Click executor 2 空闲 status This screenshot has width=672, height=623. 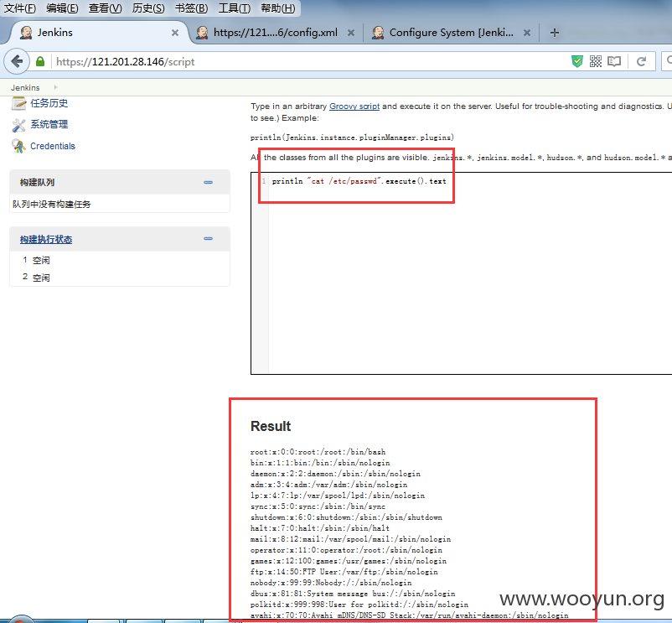(x=41, y=278)
